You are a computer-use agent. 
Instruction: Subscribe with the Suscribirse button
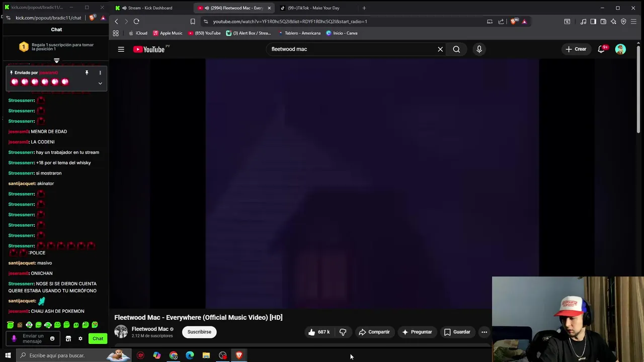pyautogui.click(x=199, y=332)
